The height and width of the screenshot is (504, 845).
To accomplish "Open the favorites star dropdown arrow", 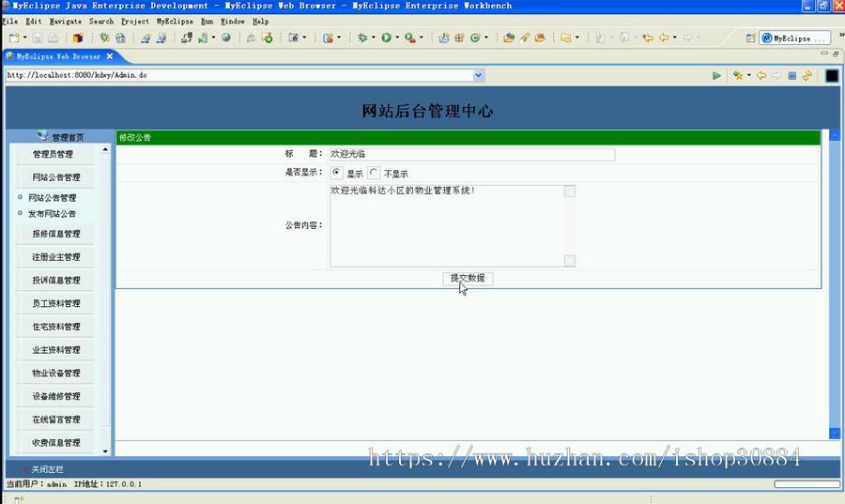I will click(749, 76).
